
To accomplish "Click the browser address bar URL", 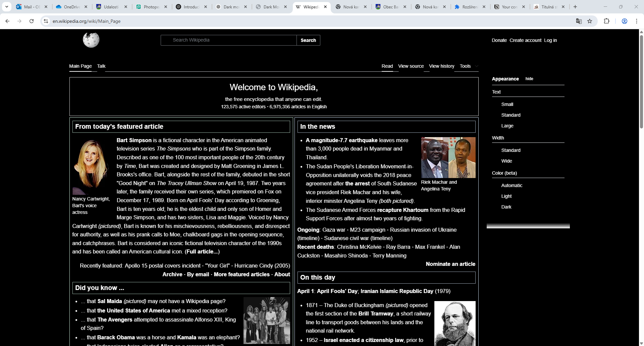I will [x=87, y=21].
